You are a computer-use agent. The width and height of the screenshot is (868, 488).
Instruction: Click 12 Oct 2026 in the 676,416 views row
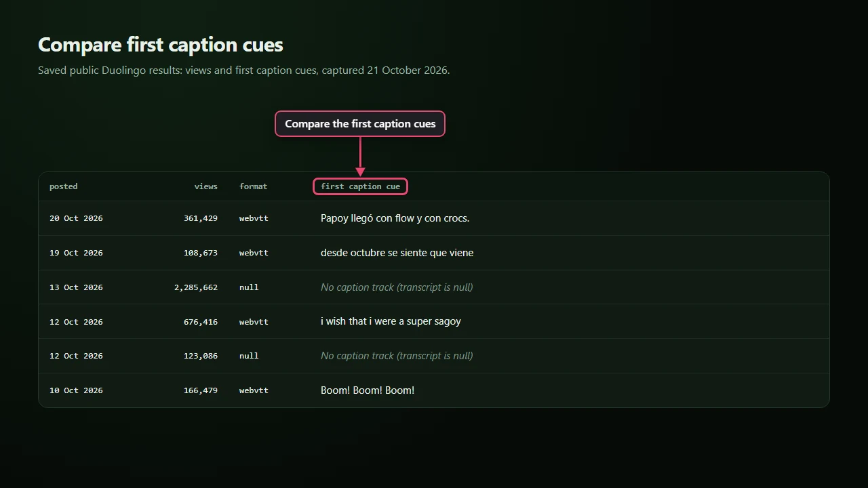[76, 322]
